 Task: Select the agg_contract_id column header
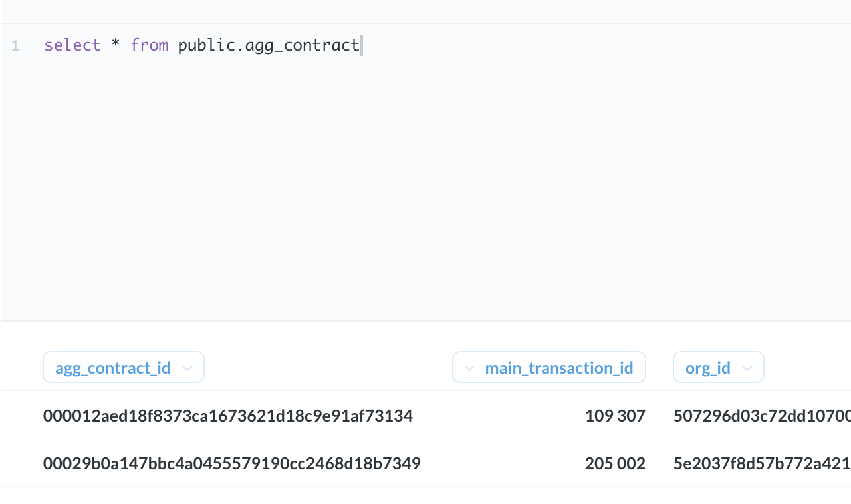(x=112, y=367)
